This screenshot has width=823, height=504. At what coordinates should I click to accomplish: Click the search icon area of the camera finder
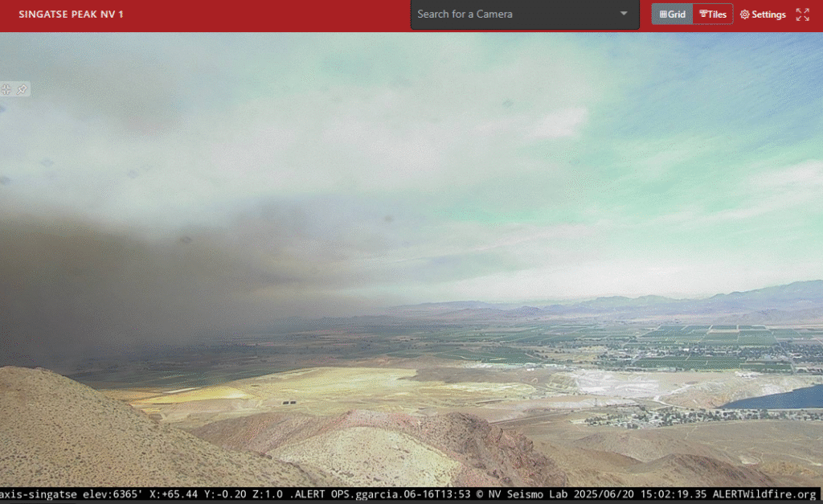(x=624, y=14)
